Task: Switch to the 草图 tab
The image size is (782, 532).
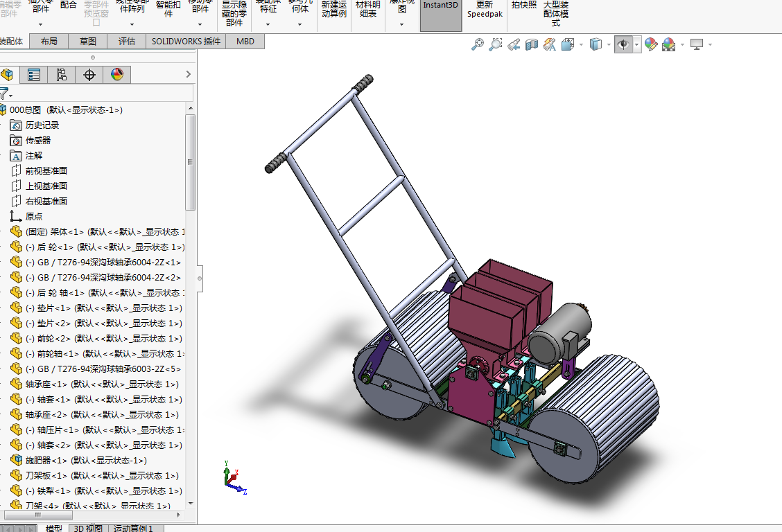Action: pyautogui.click(x=88, y=42)
